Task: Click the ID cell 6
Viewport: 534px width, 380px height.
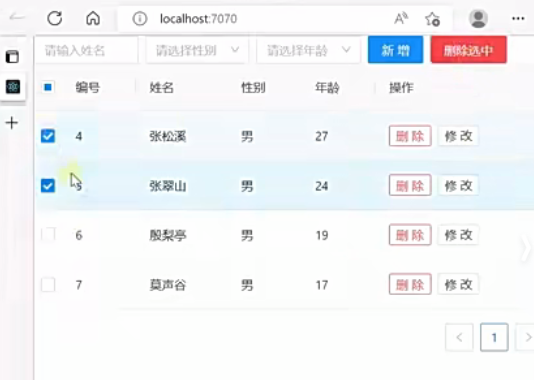Action: tap(79, 235)
